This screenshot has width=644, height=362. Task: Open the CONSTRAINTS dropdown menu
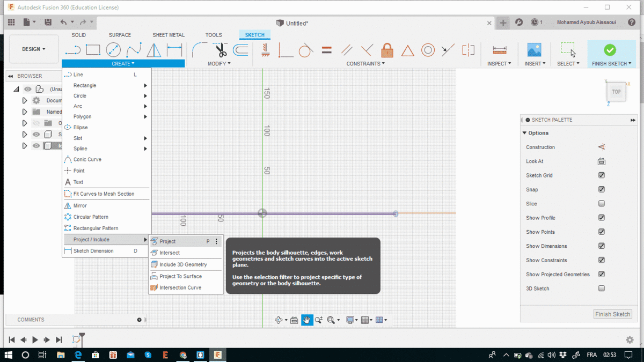(x=366, y=64)
